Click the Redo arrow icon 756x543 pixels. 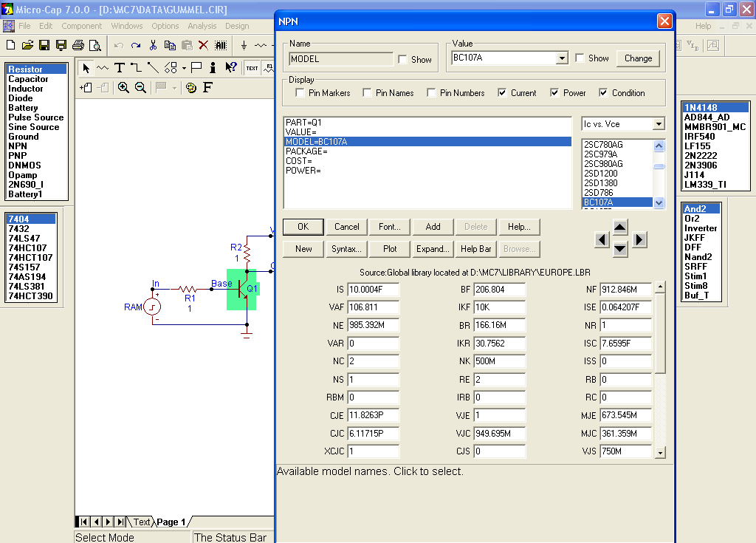point(136,45)
